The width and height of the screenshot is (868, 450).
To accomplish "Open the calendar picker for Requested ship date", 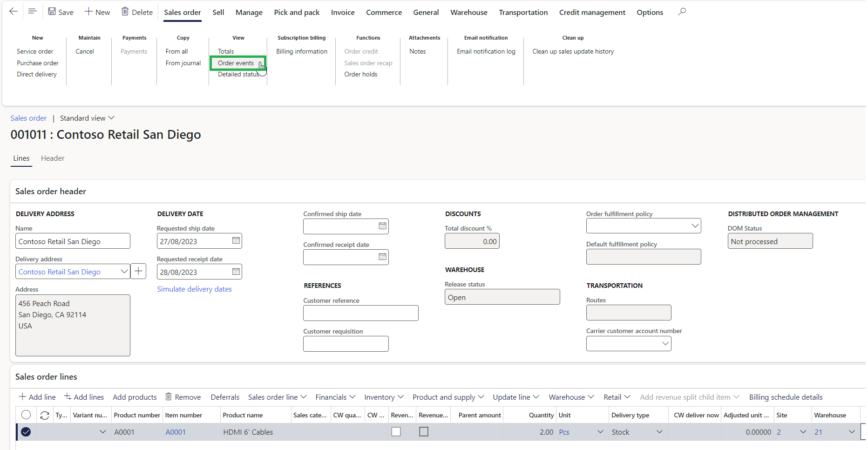I will [236, 241].
